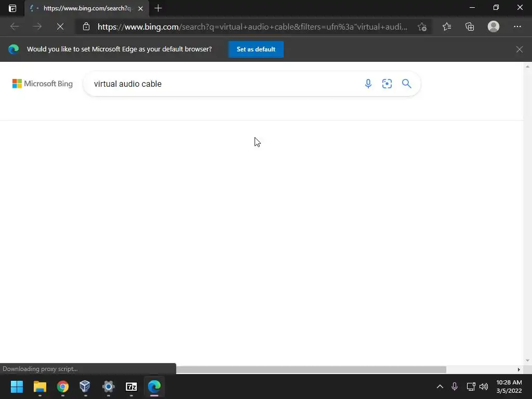The image size is (532, 399).
Task: Open VirtualBox from taskbar
Action: 85,387
